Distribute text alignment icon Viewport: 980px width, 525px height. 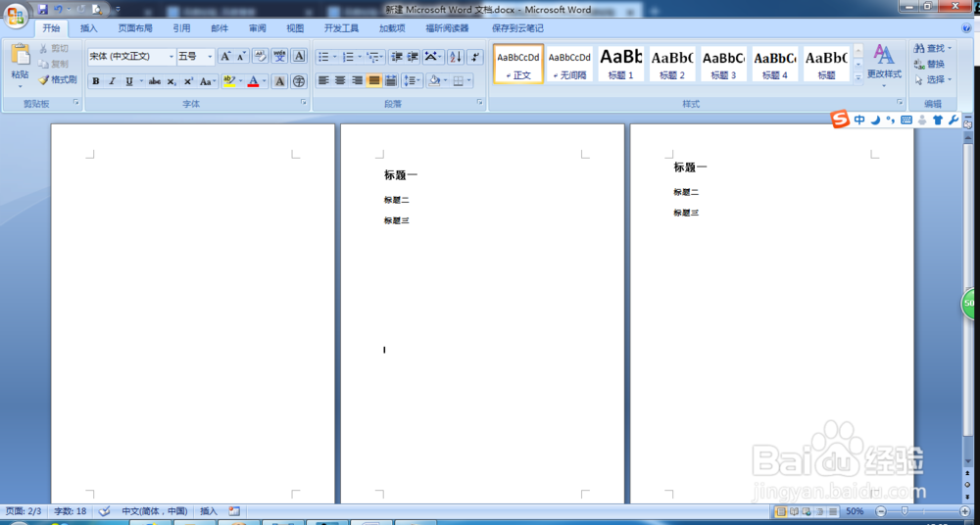(391, 80)
